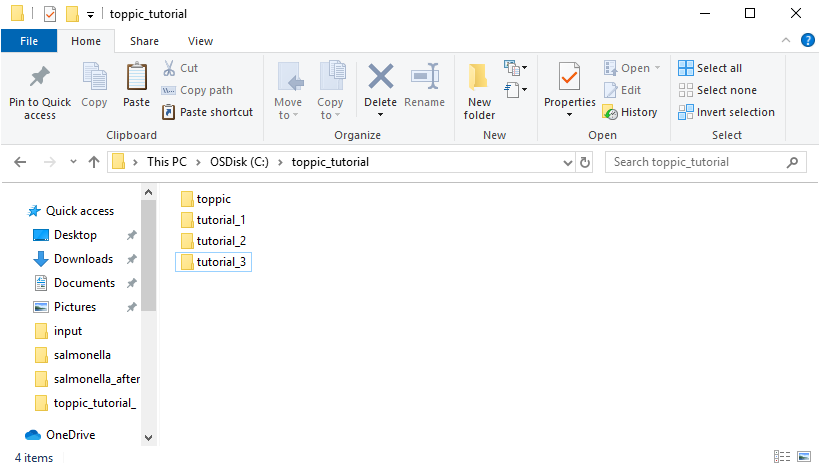Screen dimensions: 820x470
Task: Click the Help question mark icon
Action: tap(807, 40)
